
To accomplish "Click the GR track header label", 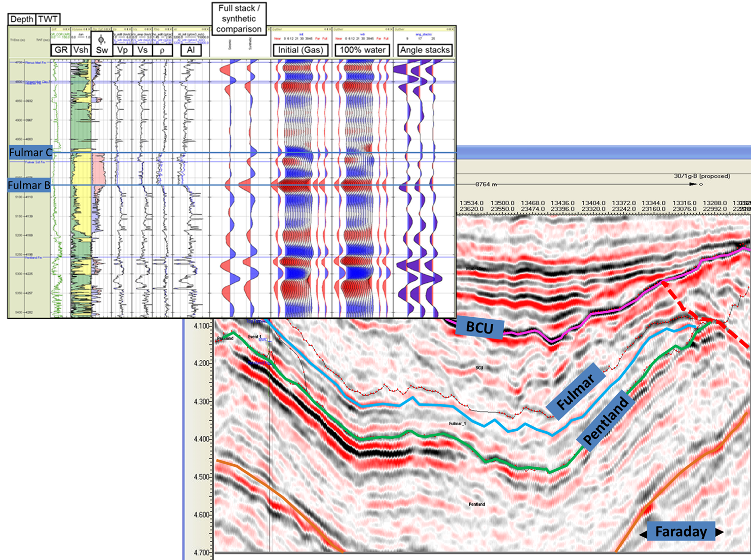I will [61, 50].
